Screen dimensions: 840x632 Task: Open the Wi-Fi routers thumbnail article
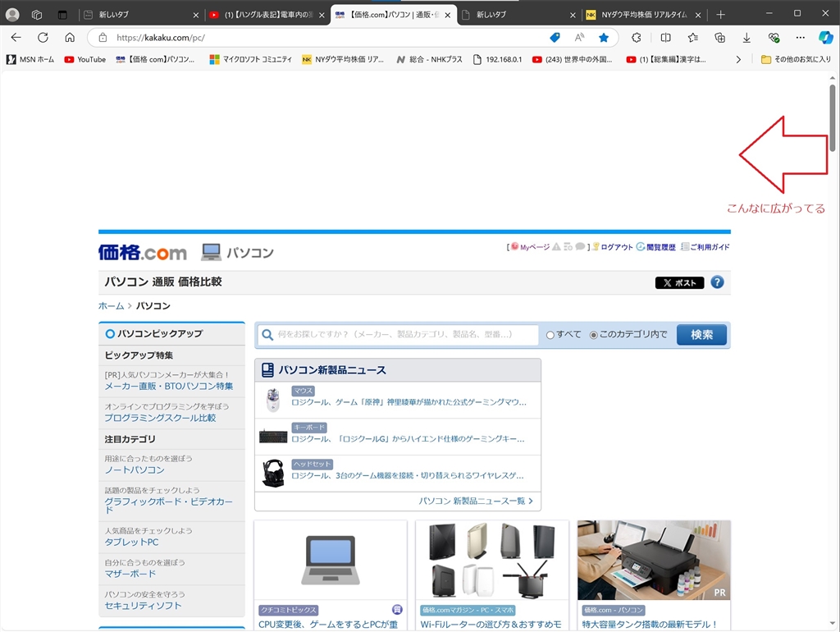pyautogui.click(x=492, y=560)
